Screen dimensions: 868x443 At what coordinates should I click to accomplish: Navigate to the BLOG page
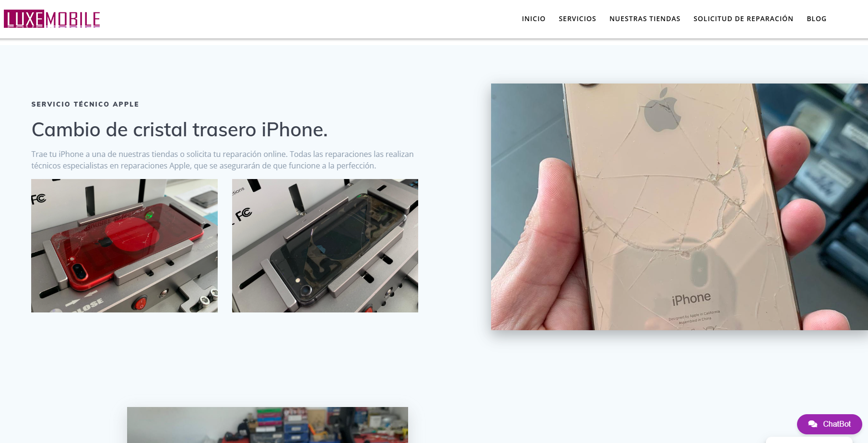816,19
